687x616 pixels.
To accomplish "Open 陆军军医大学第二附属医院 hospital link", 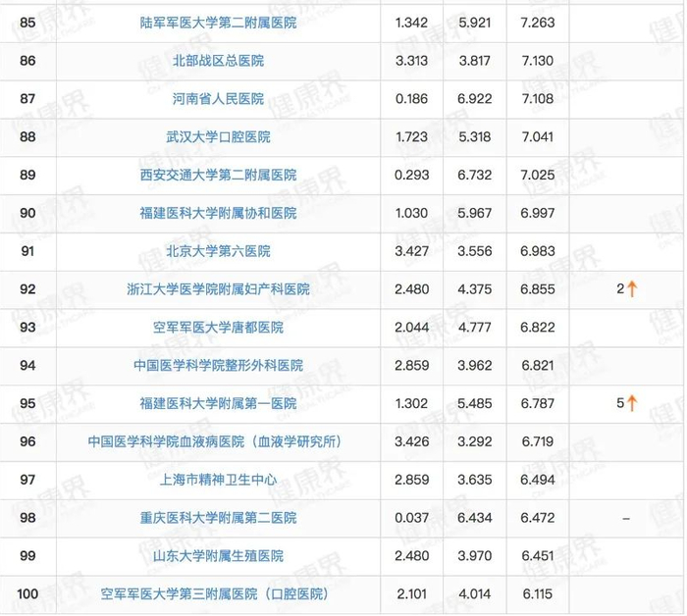I will [218, 23].
